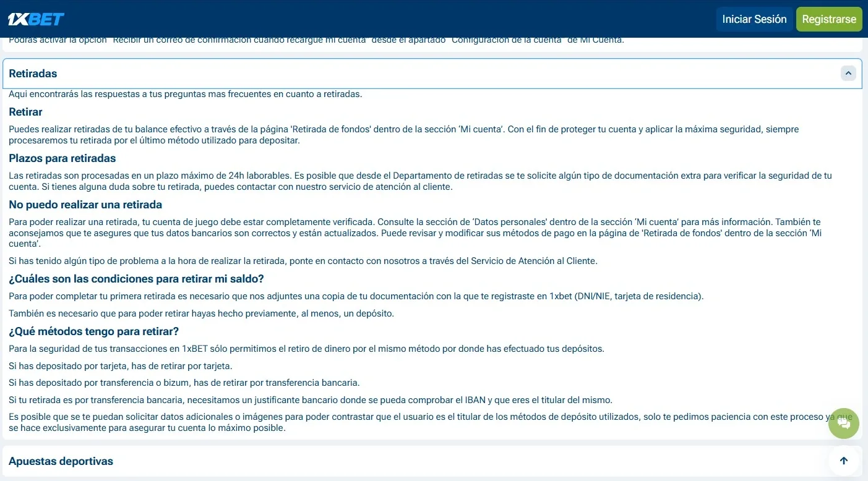This screenshot has height=481, width=868.
Task: Open the live chat bubble icon
Action: (844, 424)
